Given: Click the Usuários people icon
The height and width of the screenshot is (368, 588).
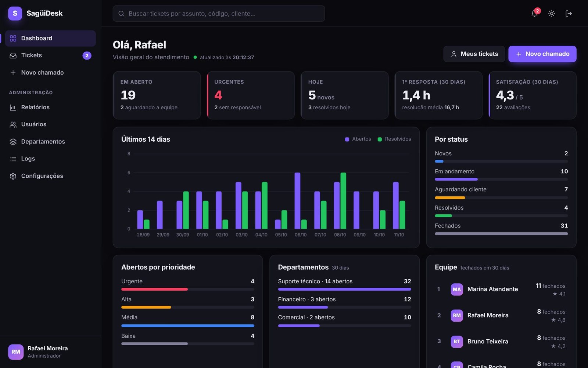Looking at the screenshot, I should [13, 124].
